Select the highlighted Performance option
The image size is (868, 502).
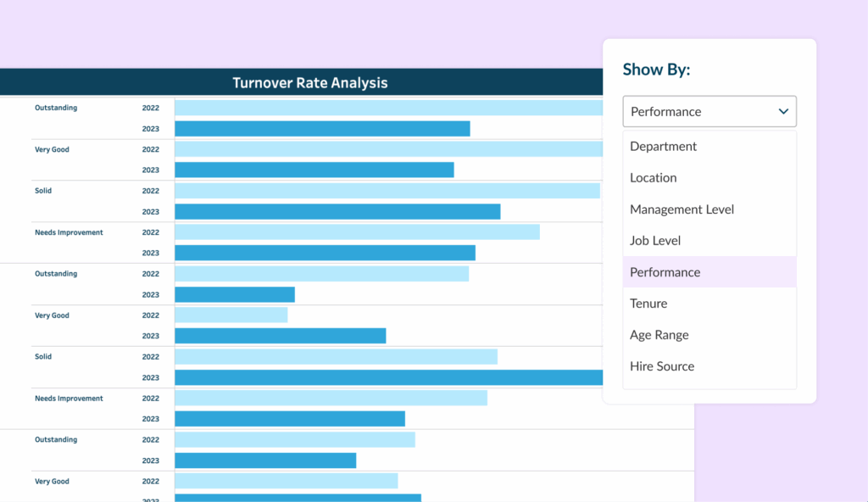(x=665, y=272)
